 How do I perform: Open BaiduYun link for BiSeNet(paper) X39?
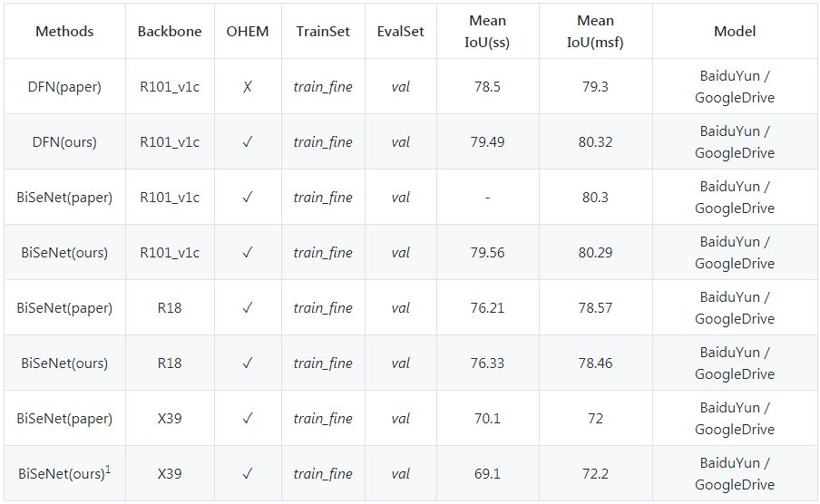click(729, 408)
